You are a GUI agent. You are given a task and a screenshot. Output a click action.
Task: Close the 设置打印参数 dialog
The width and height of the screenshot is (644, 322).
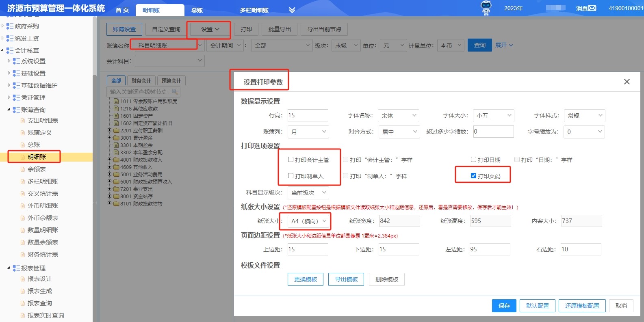(x=627, y=82)
